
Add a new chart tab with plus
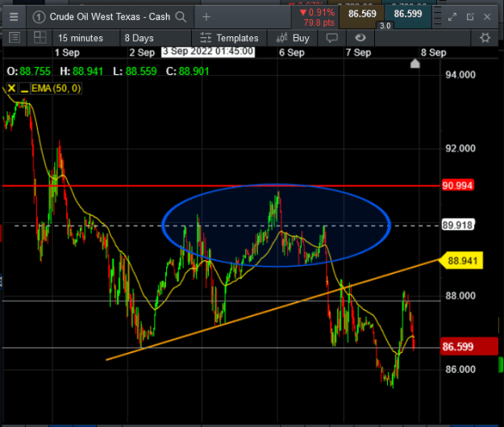tap(206, 17)
